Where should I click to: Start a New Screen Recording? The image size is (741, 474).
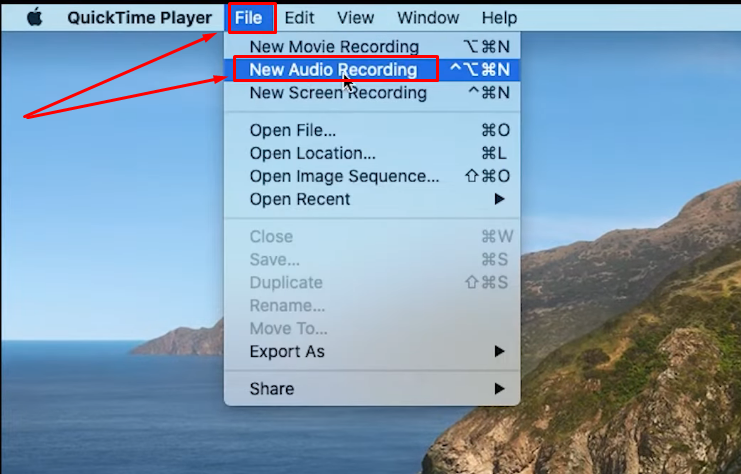click(372, 93)
